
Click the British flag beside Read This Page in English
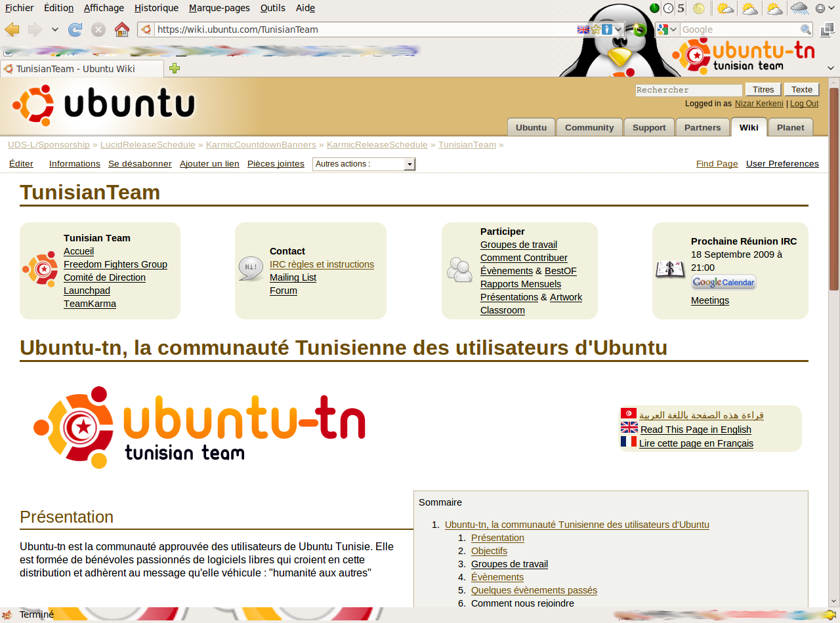point(629,428)
